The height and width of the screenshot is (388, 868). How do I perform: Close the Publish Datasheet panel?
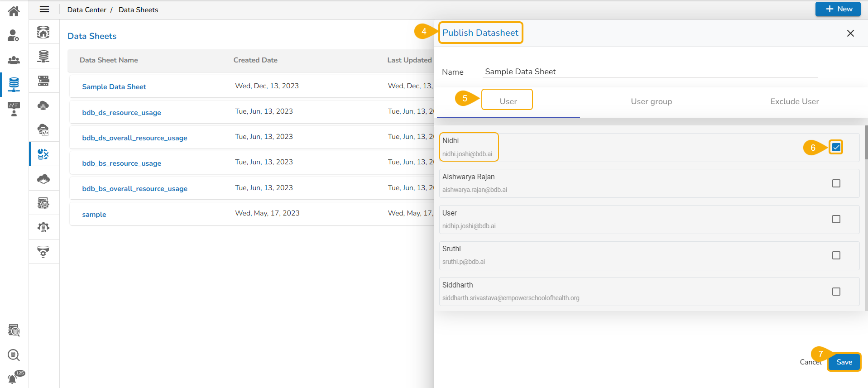(x=850, y=33)
